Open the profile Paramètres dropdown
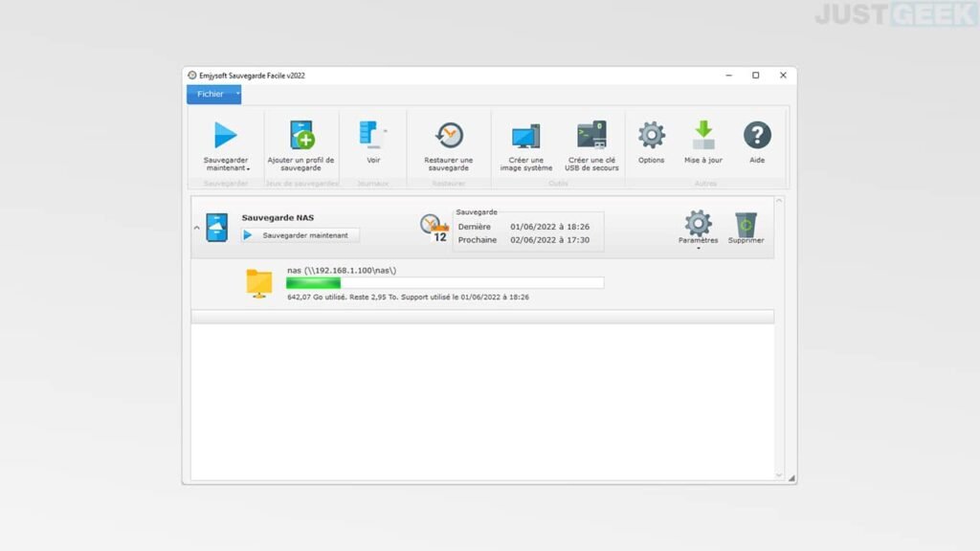980x551 pixels. (698, 230)
